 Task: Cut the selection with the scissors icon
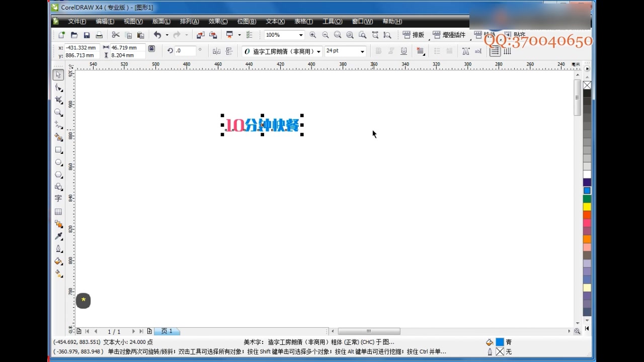point(116,35)
